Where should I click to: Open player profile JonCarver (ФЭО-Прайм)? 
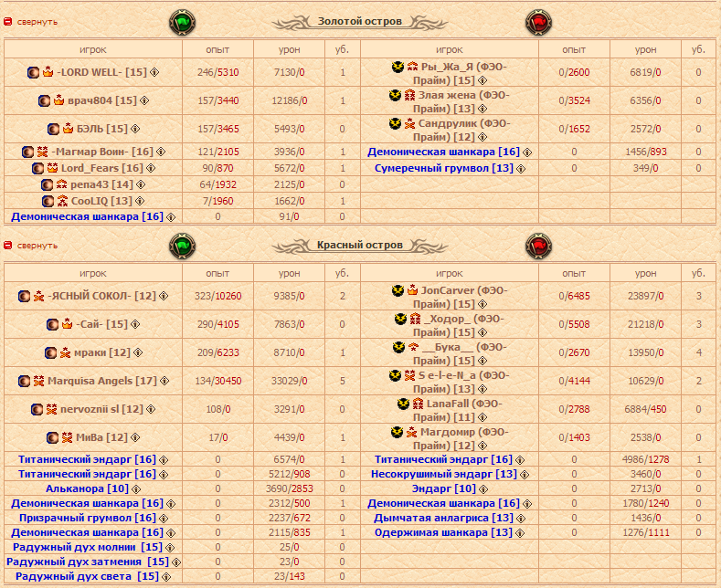pyautogui.click(x=460, y=298)
